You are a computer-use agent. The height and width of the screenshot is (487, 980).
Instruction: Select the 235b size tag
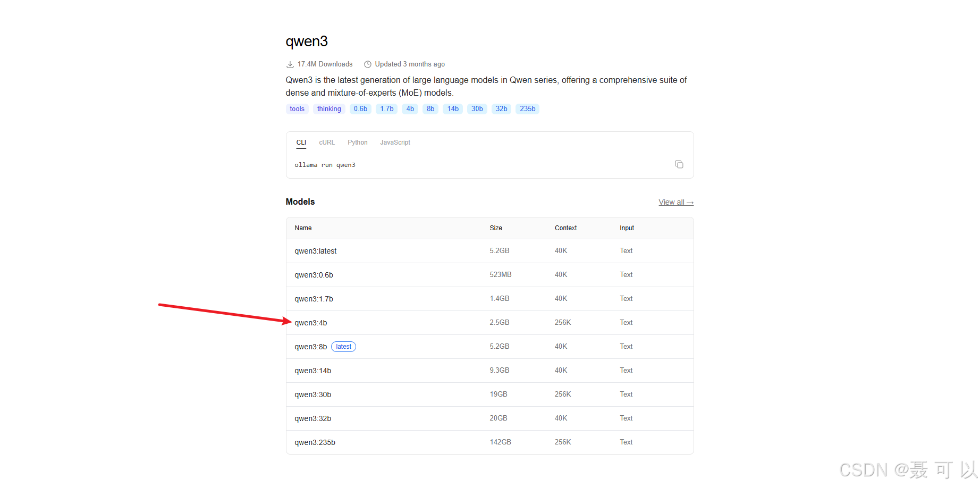click(x=528, y=109)
